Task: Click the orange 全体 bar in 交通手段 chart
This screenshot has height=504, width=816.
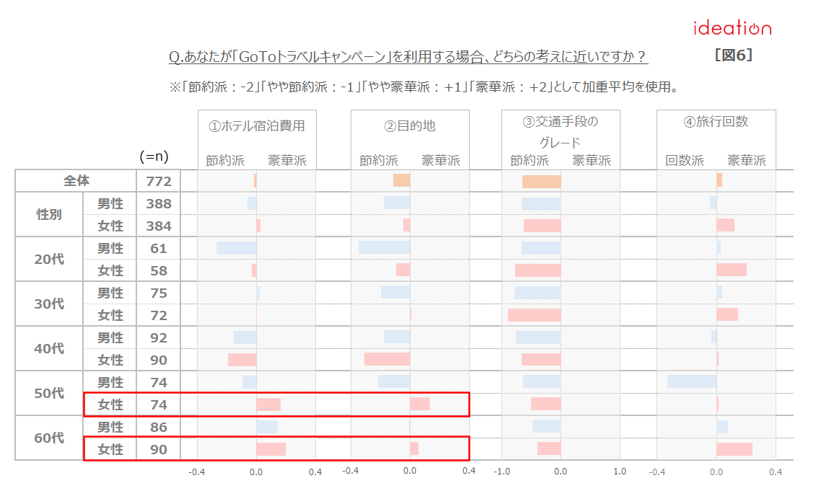Action: (x=541, y=182)
